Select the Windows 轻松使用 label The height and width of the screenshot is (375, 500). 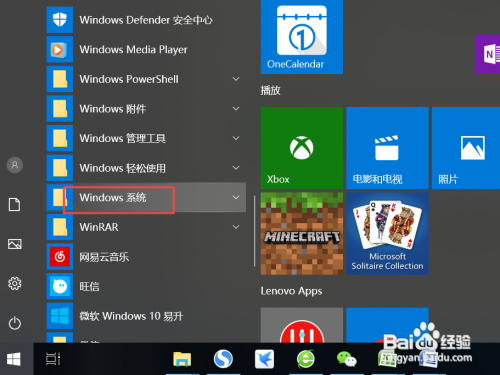click(x=123, y=168)
